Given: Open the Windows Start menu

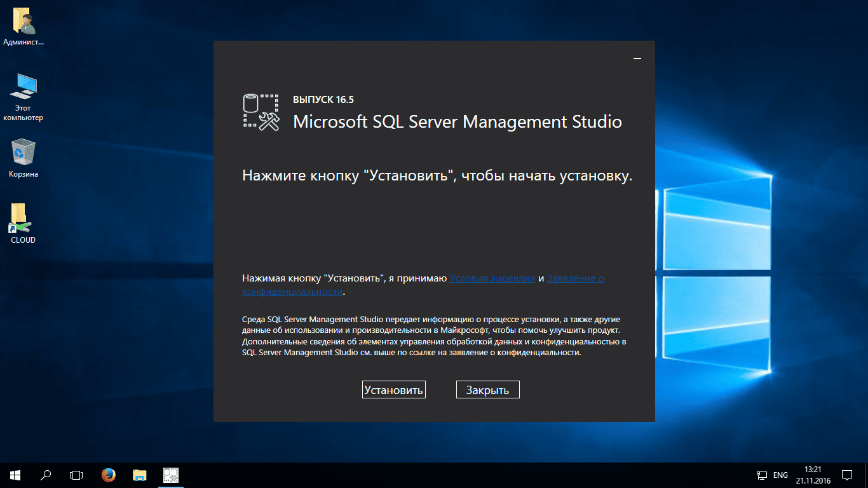Looking at the screenshot, I should point(15,475).
